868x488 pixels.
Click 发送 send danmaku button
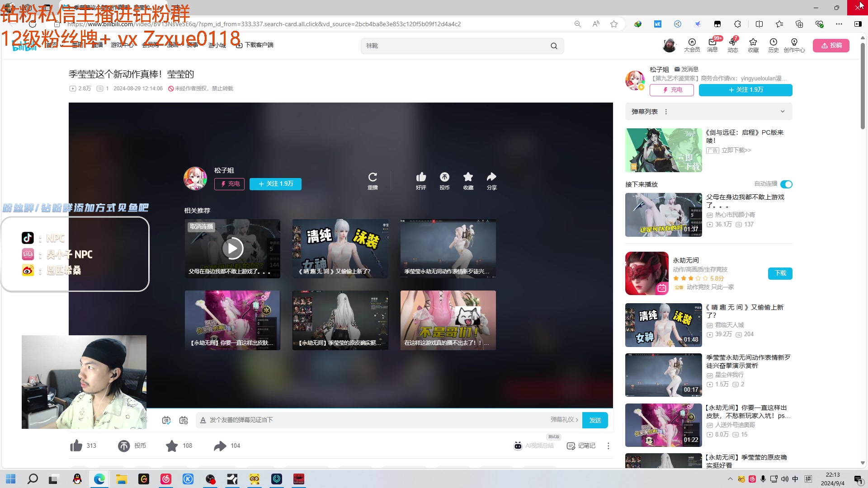[595, 420]
